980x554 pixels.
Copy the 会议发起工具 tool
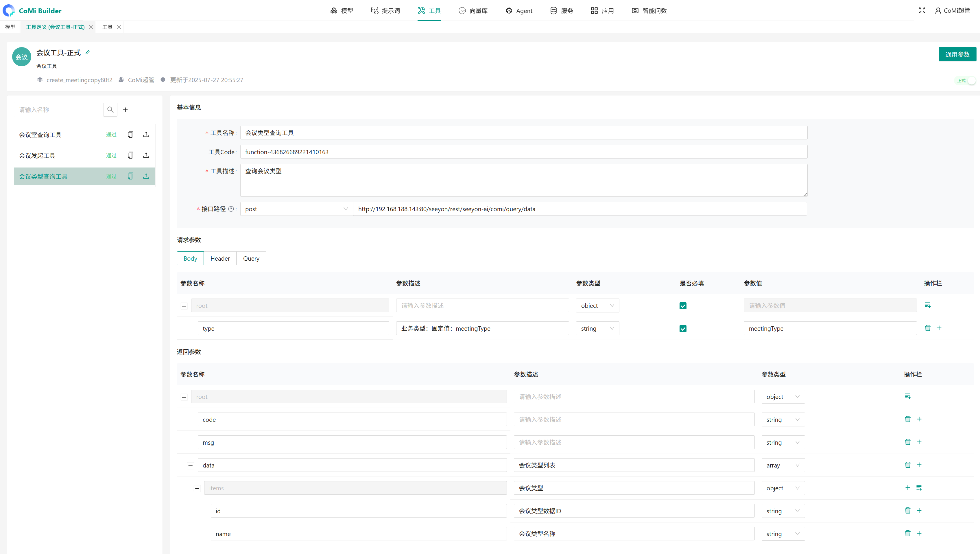click(130, 155)
